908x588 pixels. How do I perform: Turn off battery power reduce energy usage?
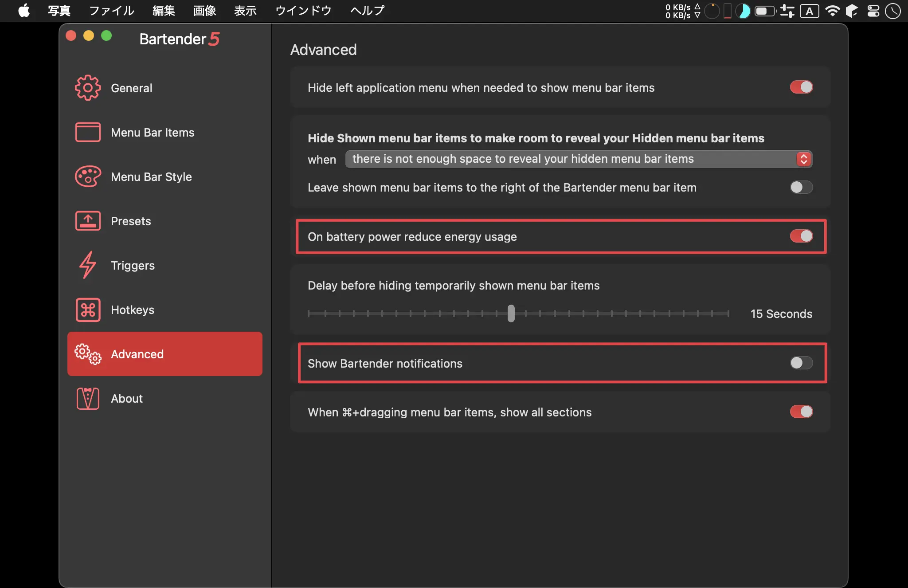[801, 236]
